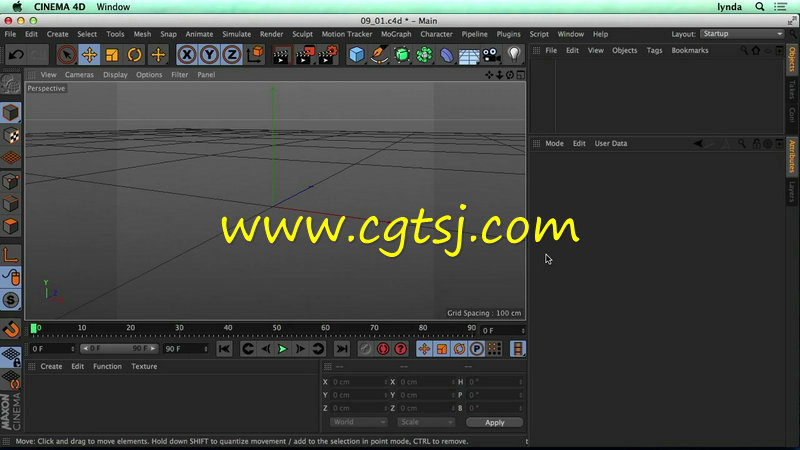Screen dimensions: 800x450
Task: Open the viewport Display menu
Action: [x=115, y=74]
